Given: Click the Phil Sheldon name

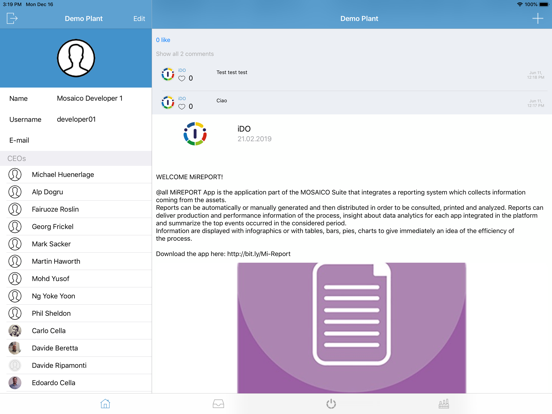Looking at the screenshot, I should click(x=51, y=313).
